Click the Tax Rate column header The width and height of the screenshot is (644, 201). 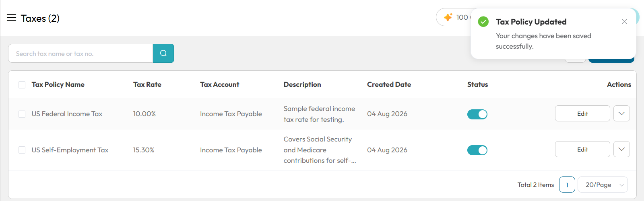pyautogui.click(x=147, y=84)
